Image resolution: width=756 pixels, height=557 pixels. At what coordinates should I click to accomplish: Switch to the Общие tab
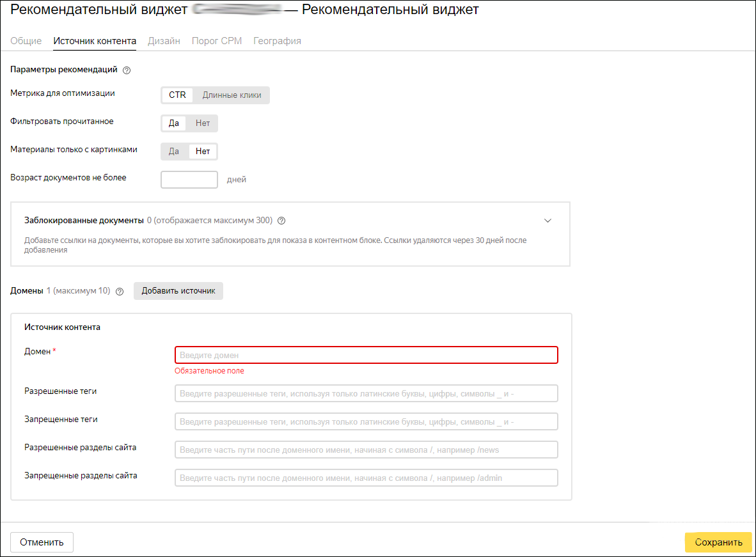click(x=26, y=41)
